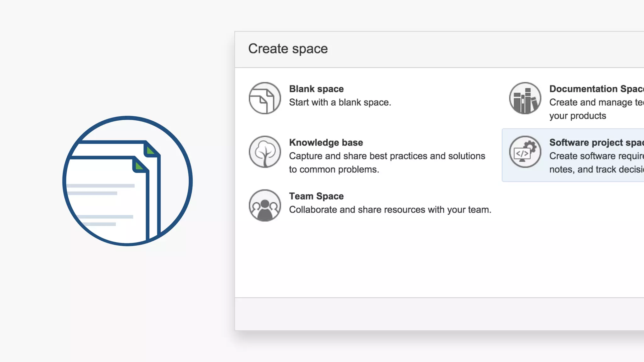The image size is (644, 362).
Task: Choose the 'Knowledge base' heading
Action: point(326,143)
